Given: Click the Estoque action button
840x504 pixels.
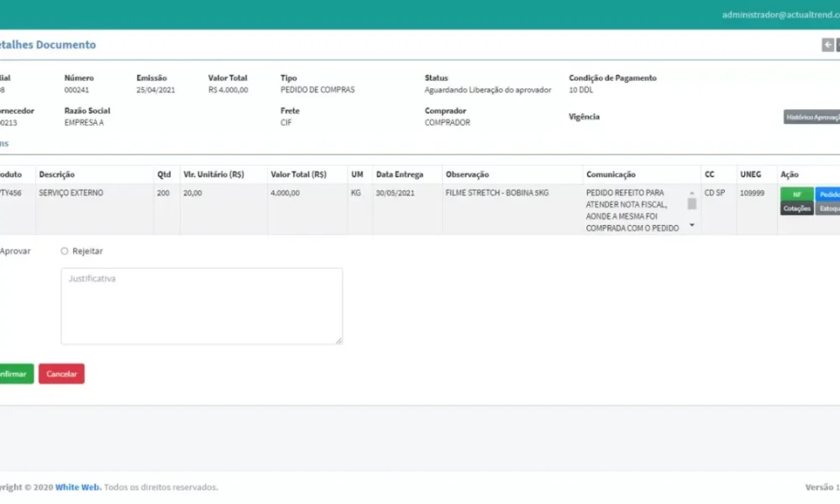Looking at the screenshot, I should pyautogui.click(x=827, y=208).
